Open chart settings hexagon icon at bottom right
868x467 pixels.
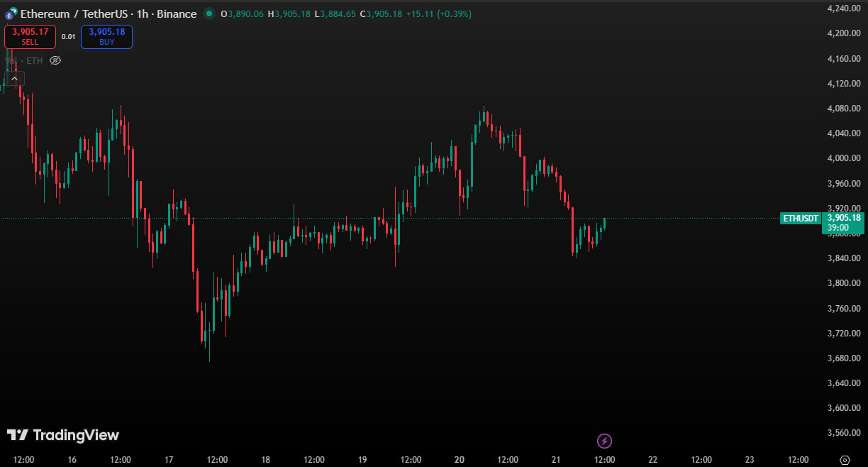click(x=845, y=459)
